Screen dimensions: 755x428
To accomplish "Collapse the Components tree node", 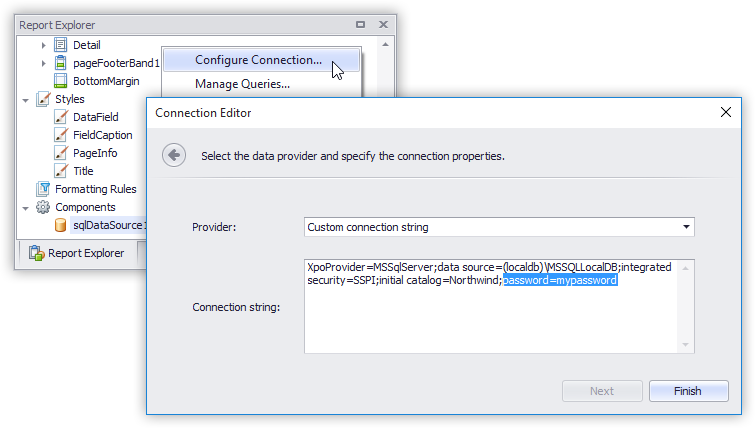I will pos(26,207).
